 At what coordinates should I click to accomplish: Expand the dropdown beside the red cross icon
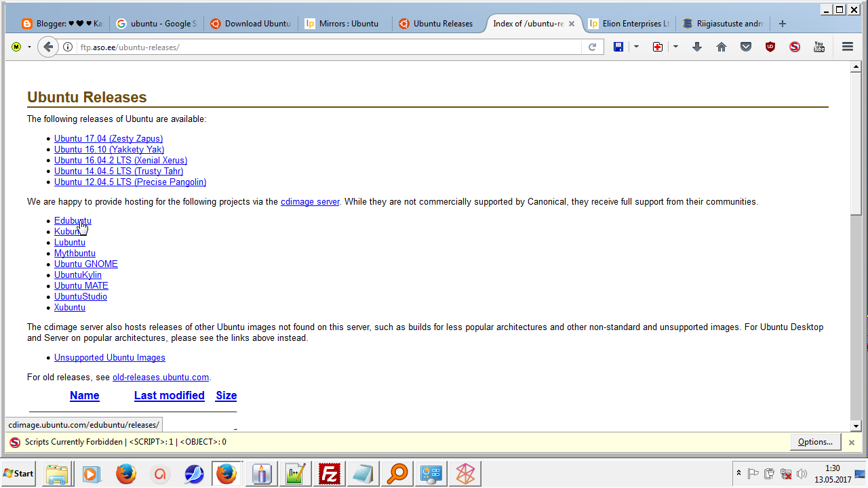click(675, 47)
